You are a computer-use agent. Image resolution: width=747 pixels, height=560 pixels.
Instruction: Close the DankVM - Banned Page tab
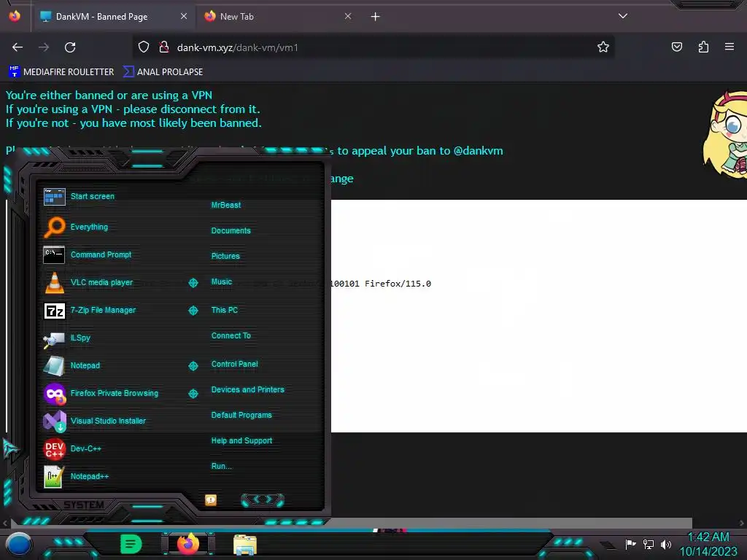click(184, 16)
